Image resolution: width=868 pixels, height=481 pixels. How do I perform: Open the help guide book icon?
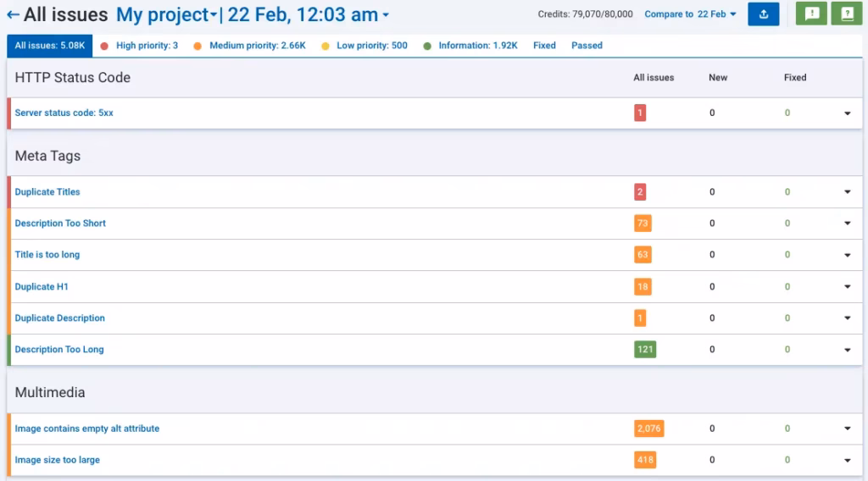tap(846, 14)
